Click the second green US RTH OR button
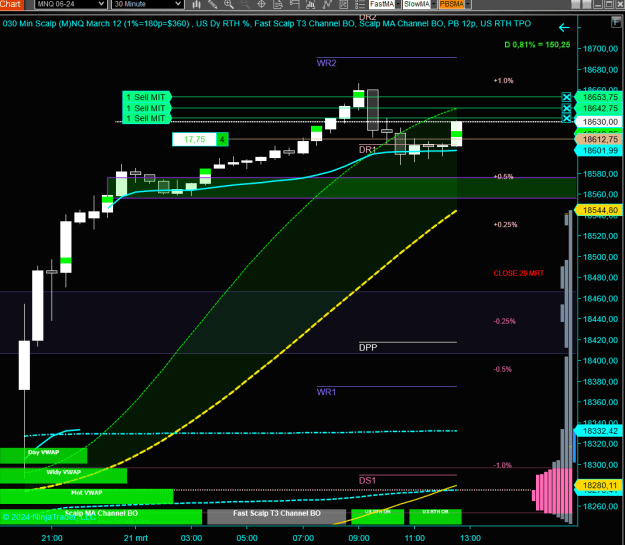 coord(435,516)
